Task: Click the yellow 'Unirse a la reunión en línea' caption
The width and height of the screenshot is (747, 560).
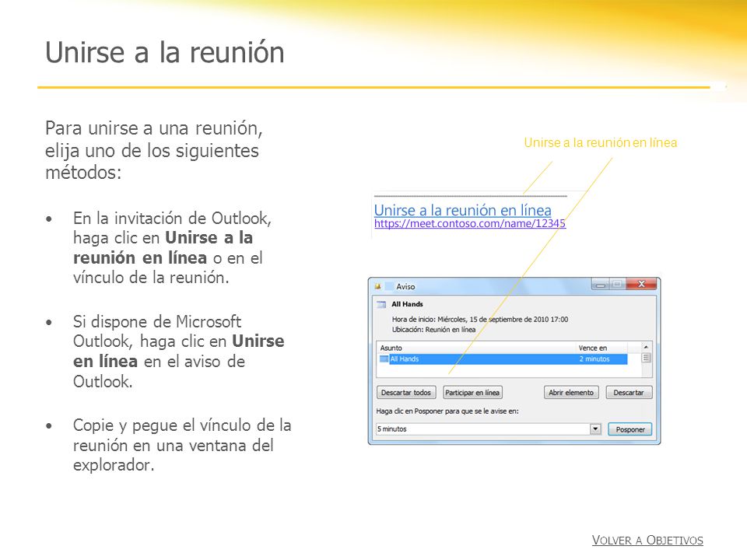Action: tap(600, 142)
